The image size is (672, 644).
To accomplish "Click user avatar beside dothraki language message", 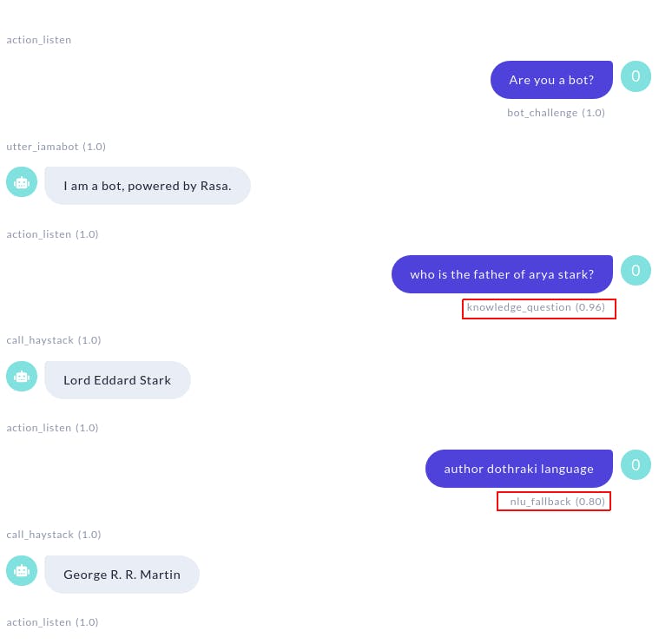I will click(636, 464).
